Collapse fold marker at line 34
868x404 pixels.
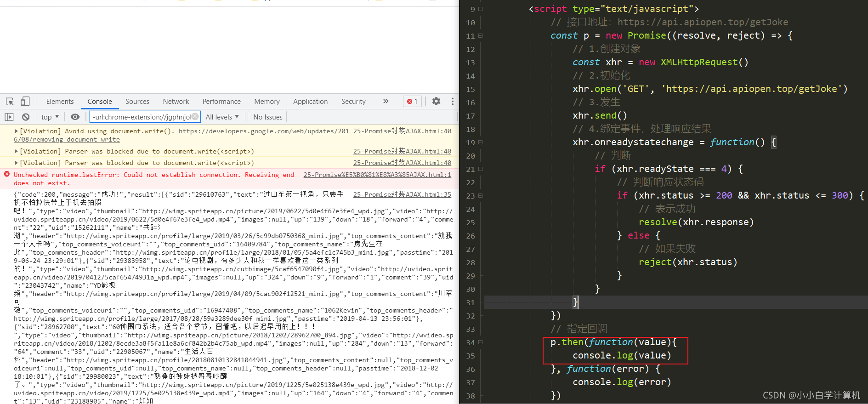(481, 342)
